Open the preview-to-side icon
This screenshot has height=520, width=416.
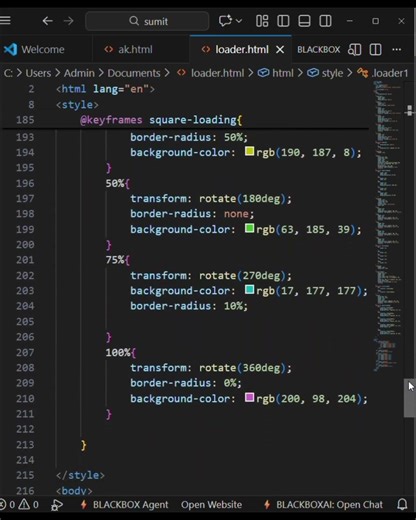(x=354, y=50)
